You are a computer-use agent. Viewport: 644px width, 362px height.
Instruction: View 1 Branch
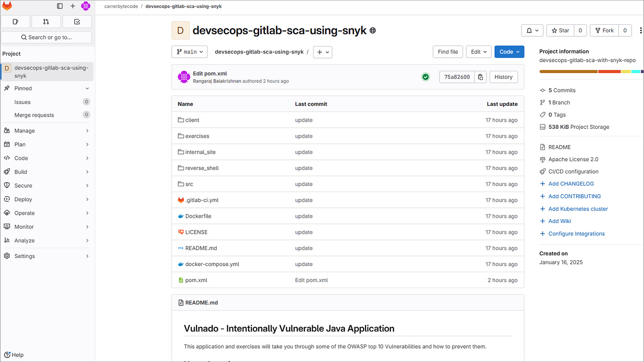pyautogui.click(x=560, y=102)
